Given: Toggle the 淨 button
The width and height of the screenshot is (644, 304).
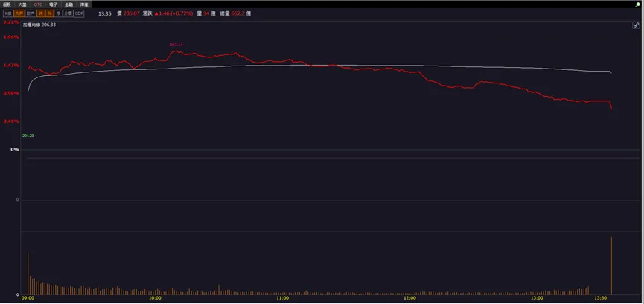Looking at the screenshot, I should point(59,13).
